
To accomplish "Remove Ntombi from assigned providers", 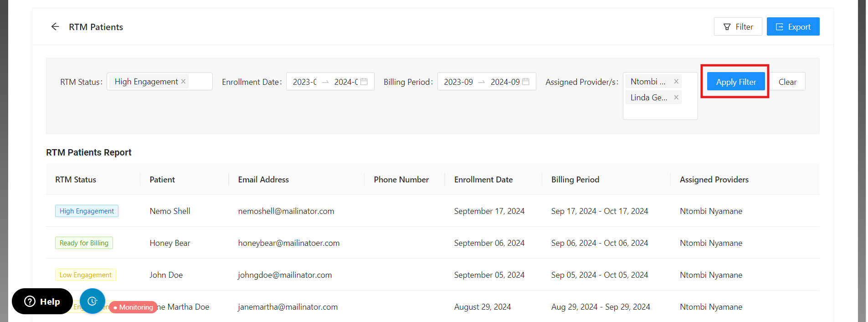I will tap(676, 82).
